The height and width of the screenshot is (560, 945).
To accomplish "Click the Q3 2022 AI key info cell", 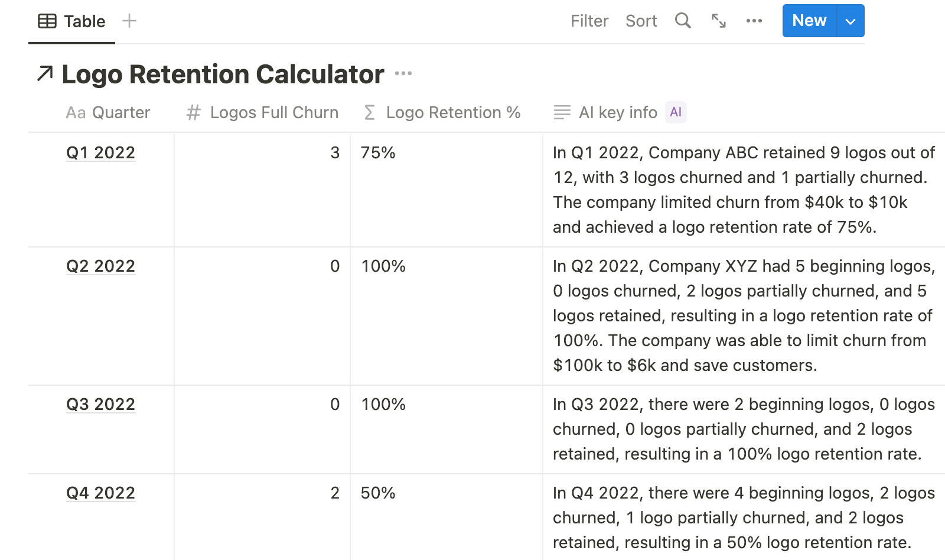I will click(x=743, y=429).
